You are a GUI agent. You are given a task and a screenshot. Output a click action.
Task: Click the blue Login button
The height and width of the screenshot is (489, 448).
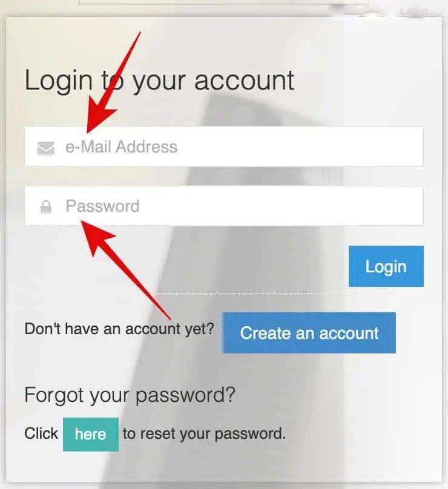point(386,266)
